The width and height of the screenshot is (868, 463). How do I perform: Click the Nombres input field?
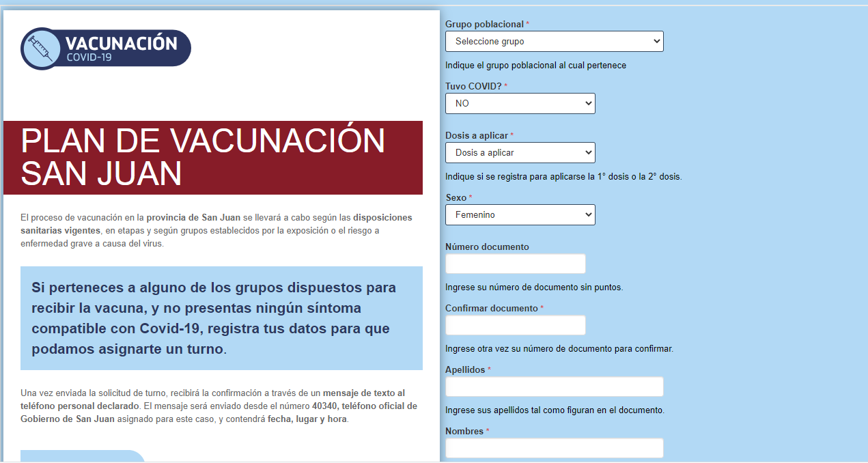click(x=554, y=448)
